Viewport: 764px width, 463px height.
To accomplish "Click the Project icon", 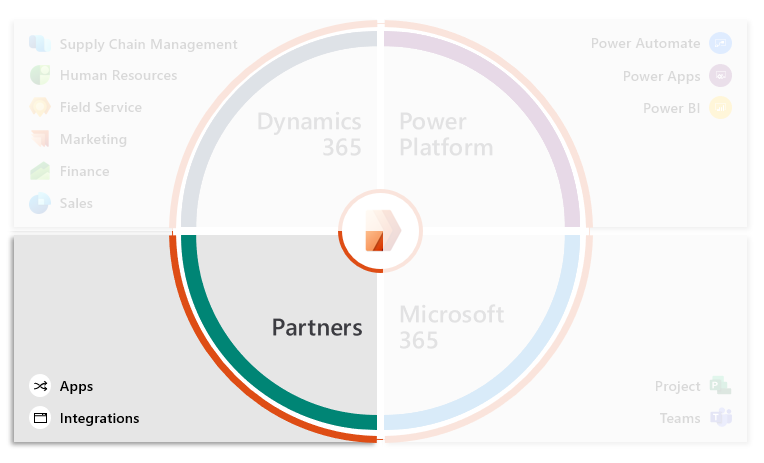I will (720, 386).
